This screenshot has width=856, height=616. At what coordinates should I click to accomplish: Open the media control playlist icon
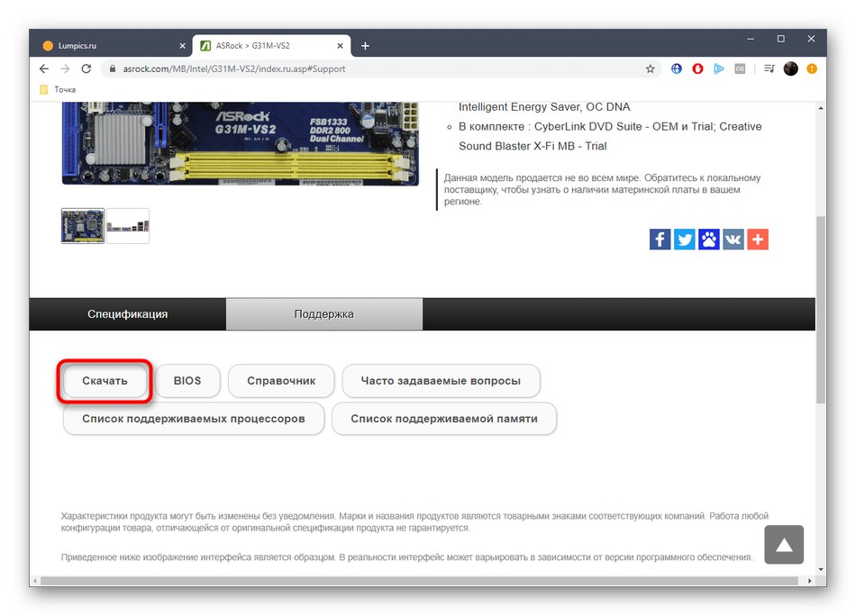[769, 68]
